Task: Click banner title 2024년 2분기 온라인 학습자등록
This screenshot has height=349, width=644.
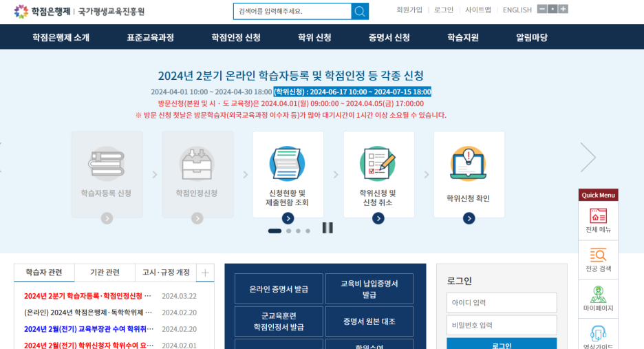Action: click(x=291, y=76)
